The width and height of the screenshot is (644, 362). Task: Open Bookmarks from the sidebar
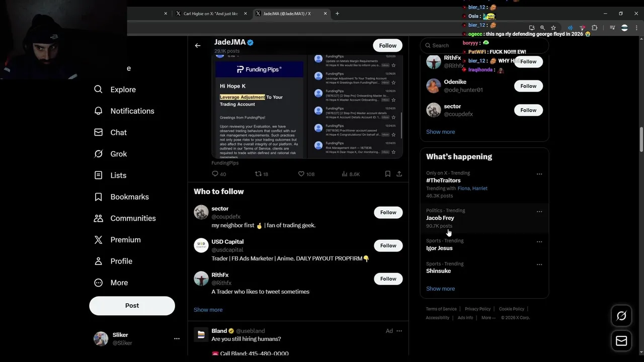[x=122, y=197]
